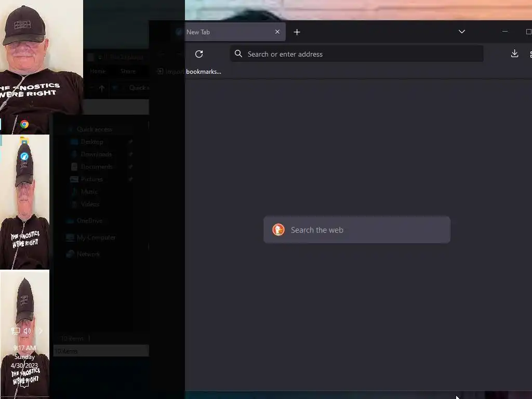Screen dimensions: 532x399
Task: Click the magnifier in the address bar
Action: (x=238, y=54)
